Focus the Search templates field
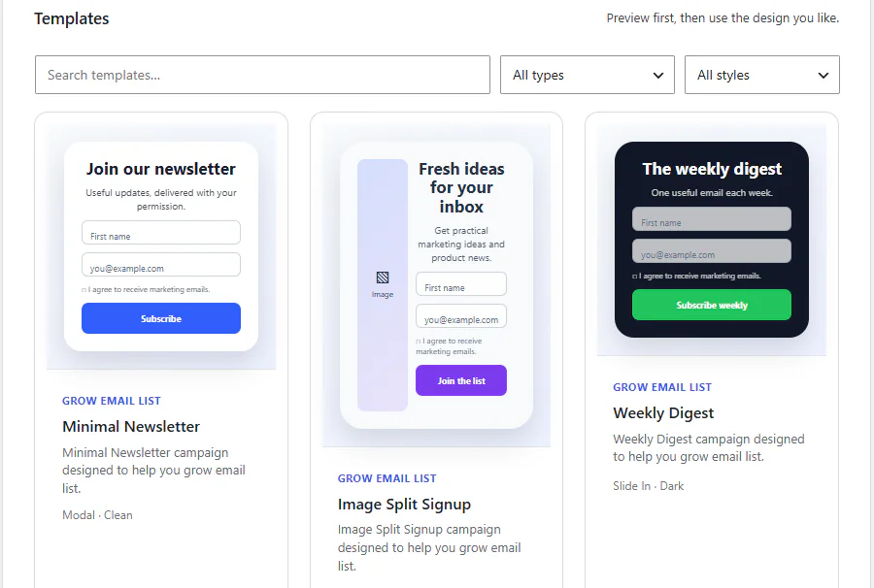Image resolution: width=874 pixels, height=588 pixels. click(262, 75)
